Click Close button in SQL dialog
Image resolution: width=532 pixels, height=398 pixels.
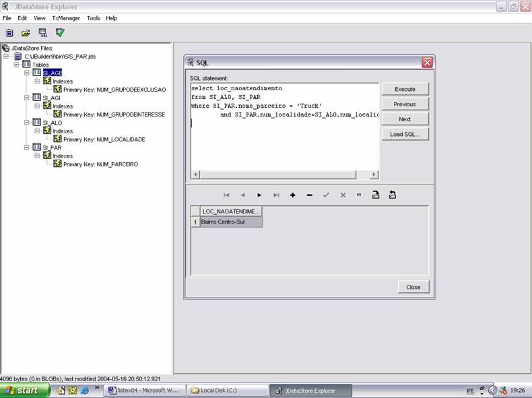pyautogui.click(x=413, y=287)
